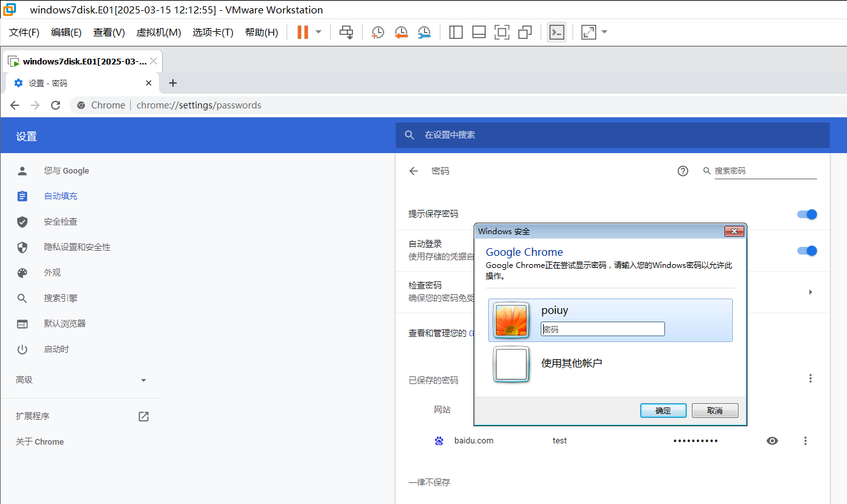Pause the virtual machine from VMware toolbar
The width and height of the screenshot is (847, 504).
(x=303, y=32)
